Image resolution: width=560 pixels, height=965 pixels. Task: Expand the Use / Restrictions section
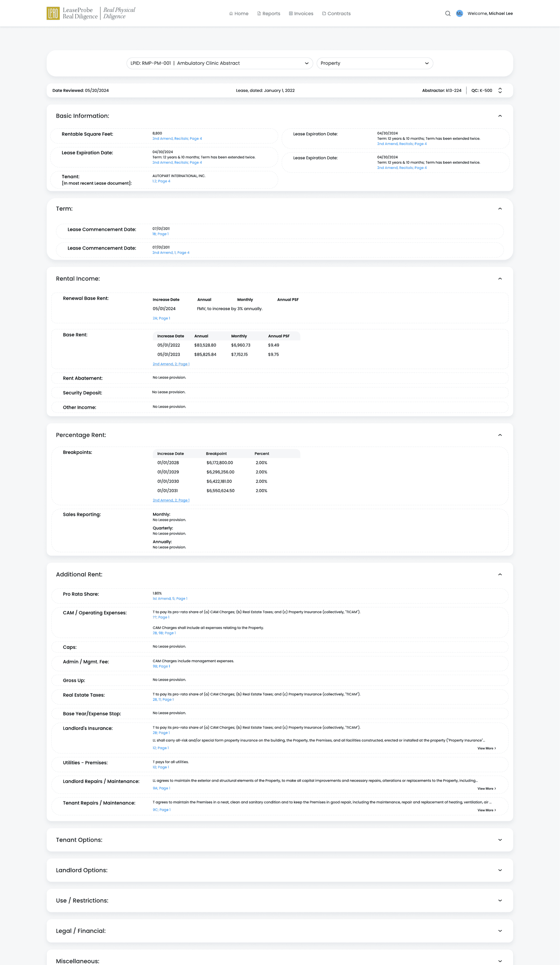coord(500,900)
